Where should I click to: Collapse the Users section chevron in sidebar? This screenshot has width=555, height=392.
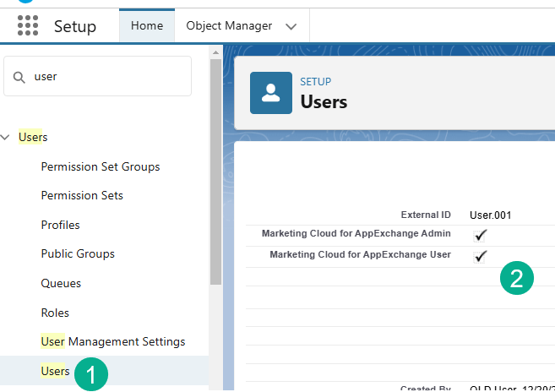click(x=7, y=137)
